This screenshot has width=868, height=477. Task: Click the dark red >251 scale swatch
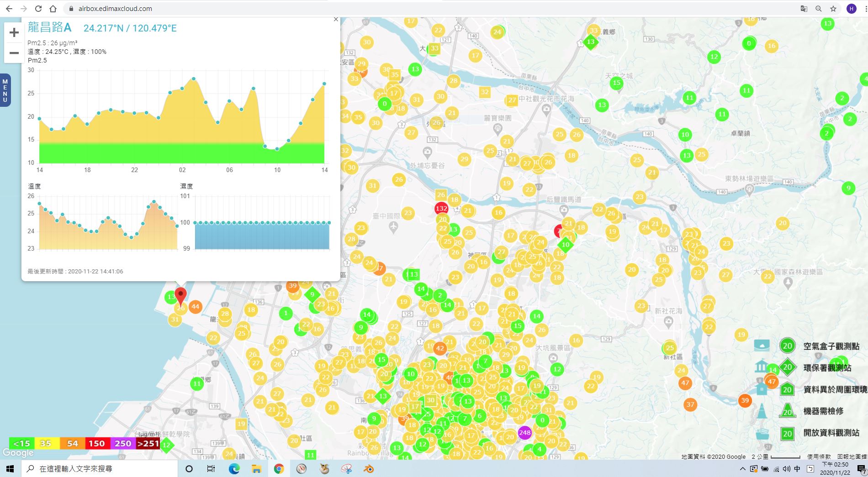[148, 443]
